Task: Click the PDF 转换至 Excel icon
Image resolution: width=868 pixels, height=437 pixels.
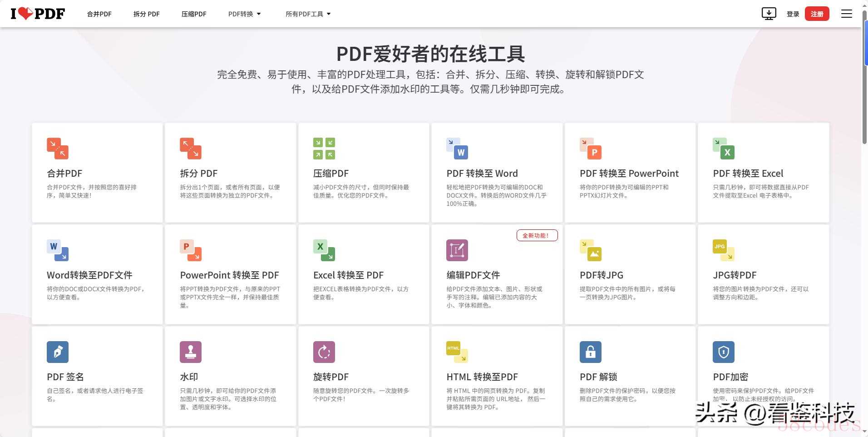Action: click(724, 149)
